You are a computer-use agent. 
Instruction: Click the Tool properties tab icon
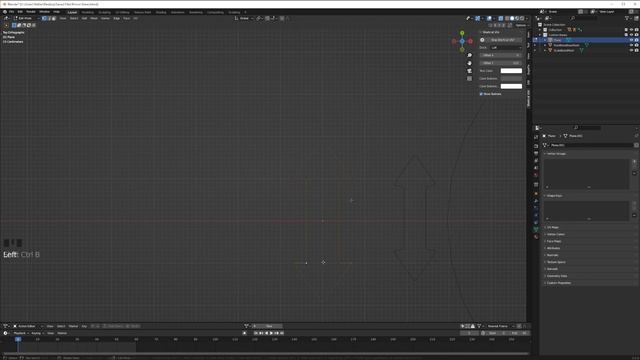(536, 137)
